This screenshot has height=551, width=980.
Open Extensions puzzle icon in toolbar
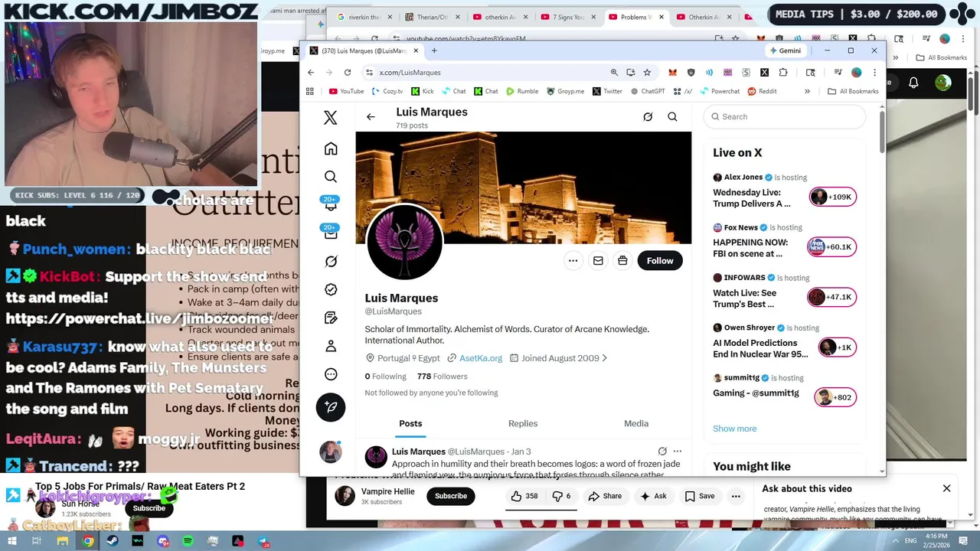pos(783,72)
